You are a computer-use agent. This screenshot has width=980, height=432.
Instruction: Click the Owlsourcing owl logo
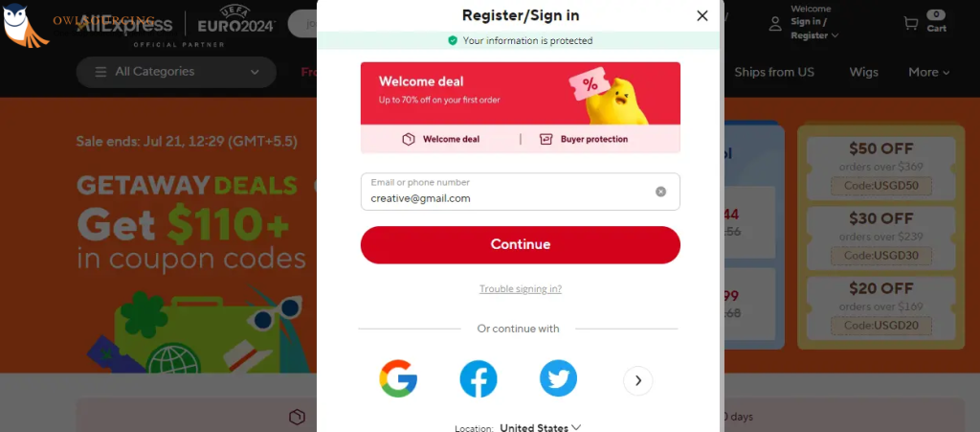23,25
